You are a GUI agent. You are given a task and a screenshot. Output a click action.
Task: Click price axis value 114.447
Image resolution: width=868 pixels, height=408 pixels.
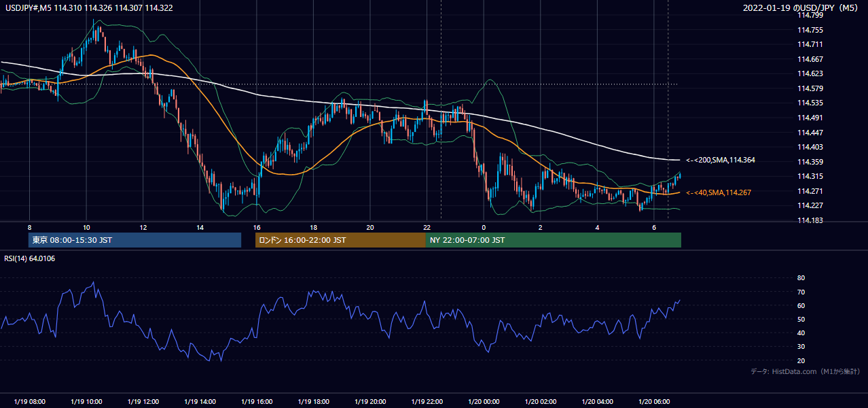click(810, 133)
